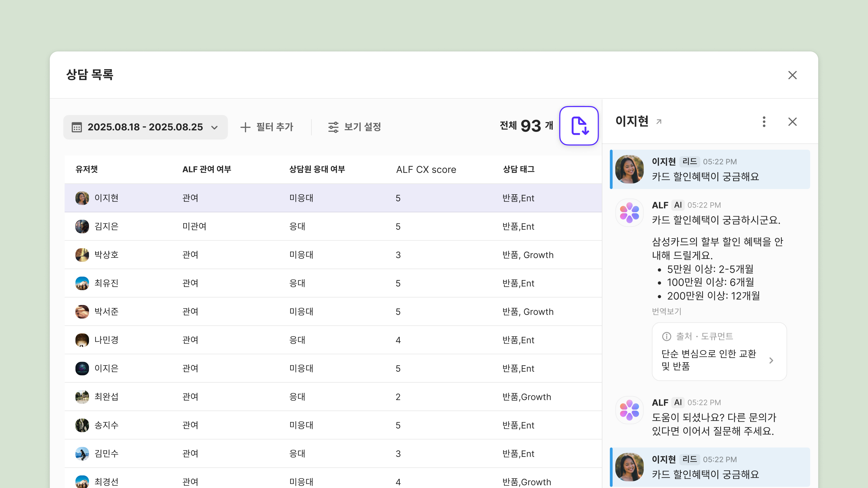Viewport: 868px width, 488px height.
Task: Select the 최유진 name in the table
Action: [x=106, y=283]
